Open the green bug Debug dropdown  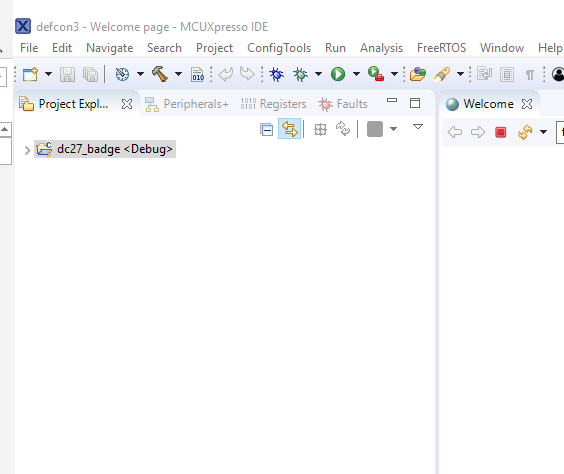(318, 74)
